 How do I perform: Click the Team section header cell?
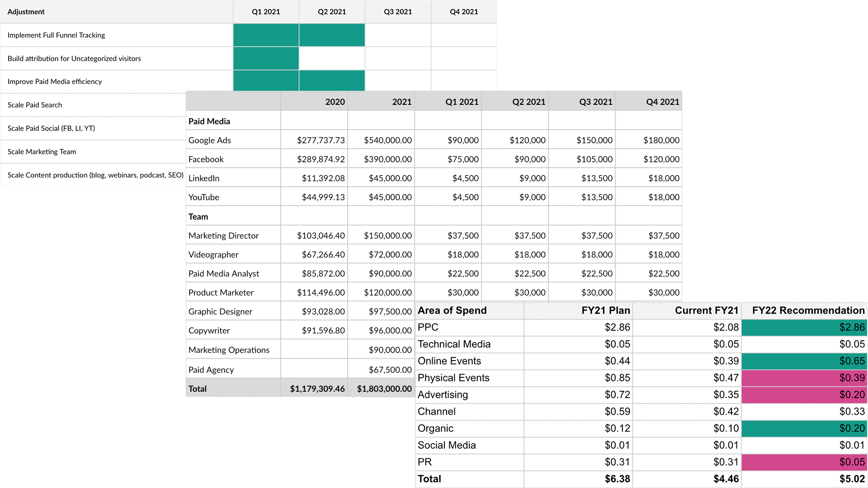(x=198, y=217)
